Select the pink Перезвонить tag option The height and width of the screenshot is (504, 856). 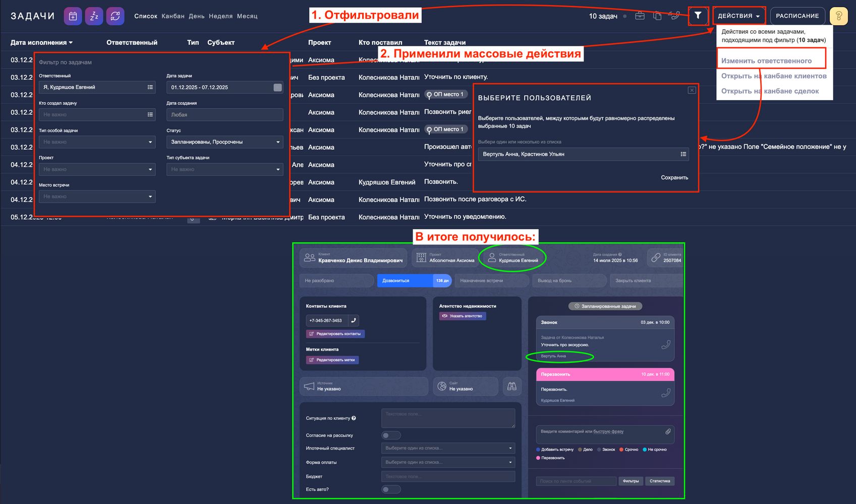click(550, 458)
